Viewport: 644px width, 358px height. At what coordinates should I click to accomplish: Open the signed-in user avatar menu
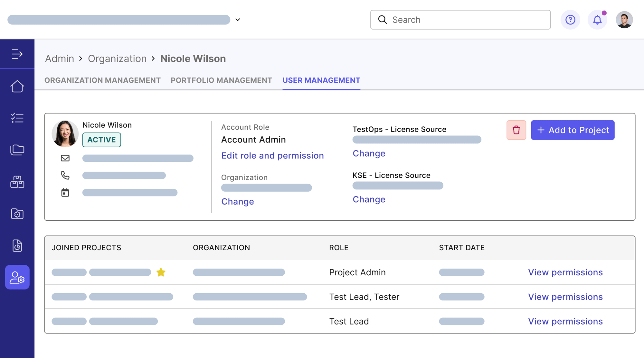[624, 20]
